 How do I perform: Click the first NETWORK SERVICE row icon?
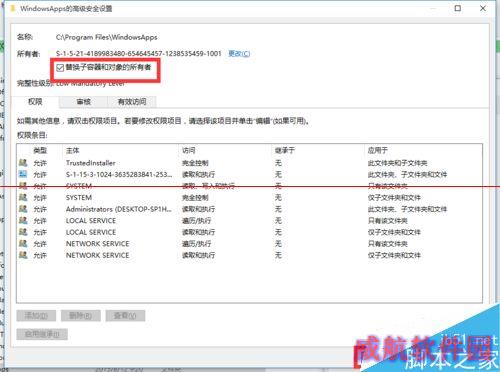pyautogui.click(x=23, y=244)
